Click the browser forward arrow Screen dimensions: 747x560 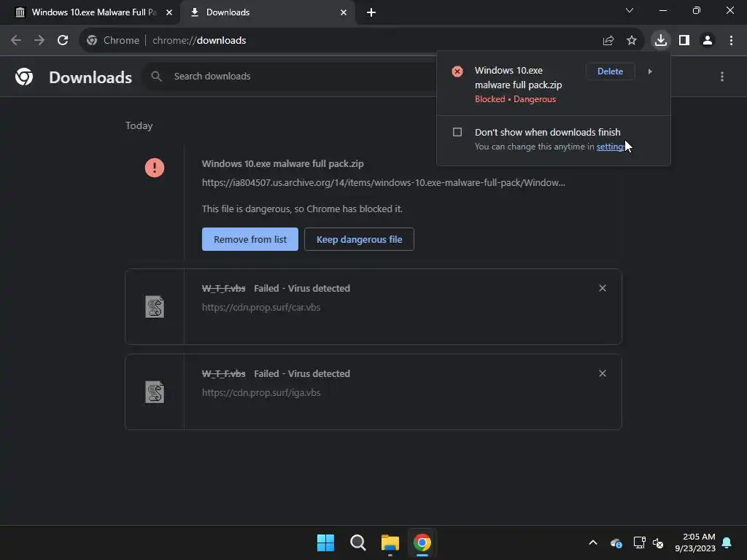point(39,41)
